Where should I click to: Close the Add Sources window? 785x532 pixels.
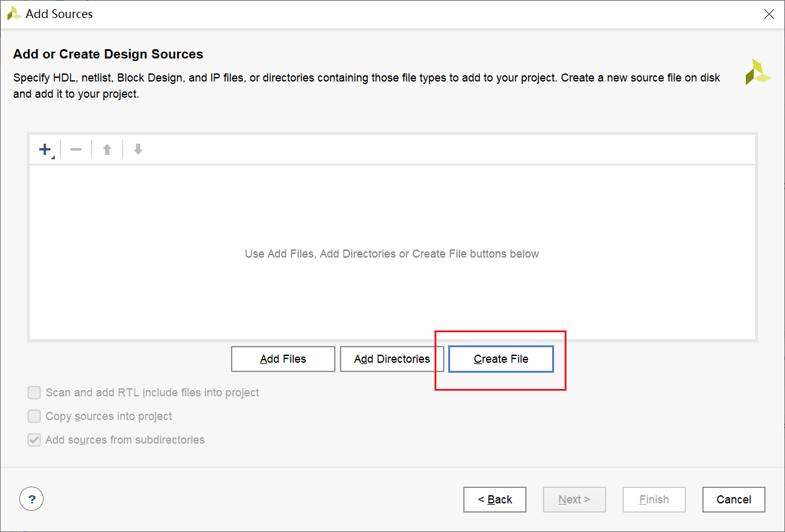pyautogui.click(x=769, y=14)
